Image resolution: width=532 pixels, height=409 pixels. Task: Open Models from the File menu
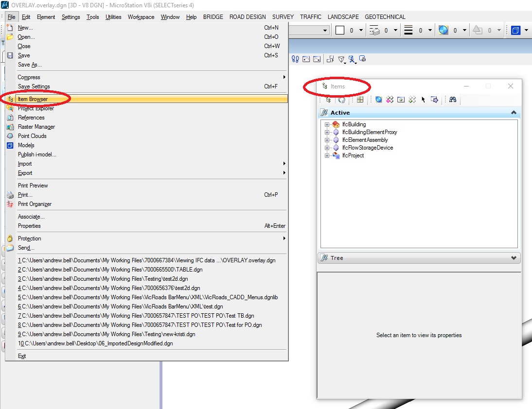(146, 145)
